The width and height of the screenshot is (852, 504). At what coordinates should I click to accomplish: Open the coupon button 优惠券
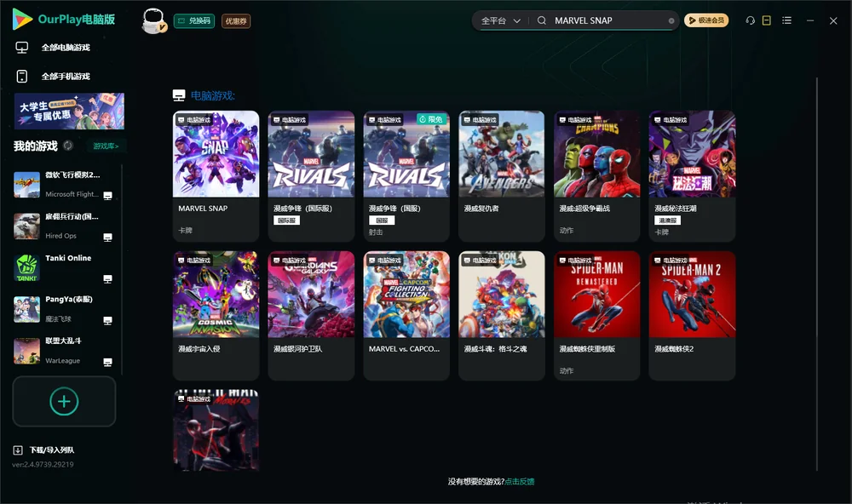[x=236, y=20]
